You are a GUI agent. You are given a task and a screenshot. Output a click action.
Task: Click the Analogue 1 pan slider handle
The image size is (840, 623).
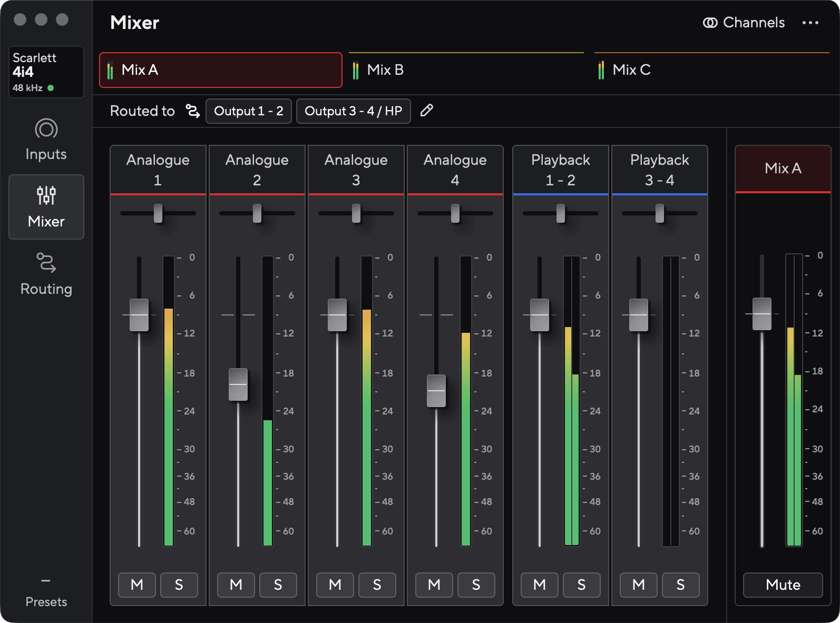click(158, 213)
